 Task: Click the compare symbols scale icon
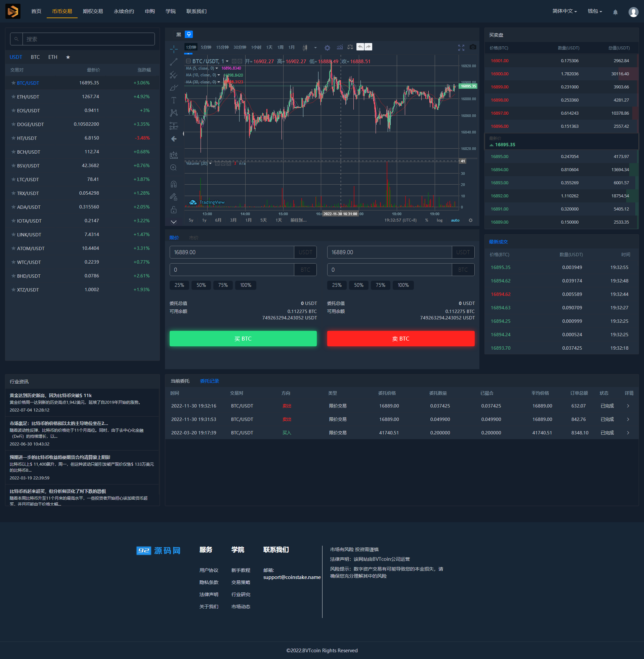click(x=350, y=47)
